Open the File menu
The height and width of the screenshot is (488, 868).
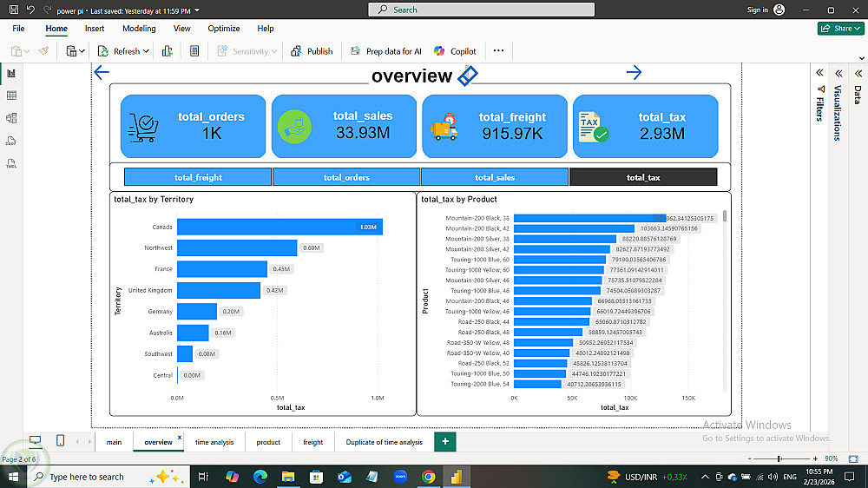pos(18,29)
